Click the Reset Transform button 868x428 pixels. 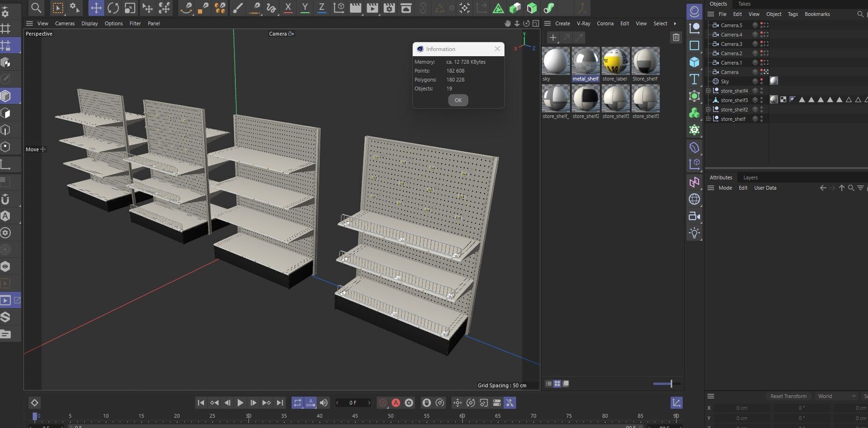tap(788, 396)
